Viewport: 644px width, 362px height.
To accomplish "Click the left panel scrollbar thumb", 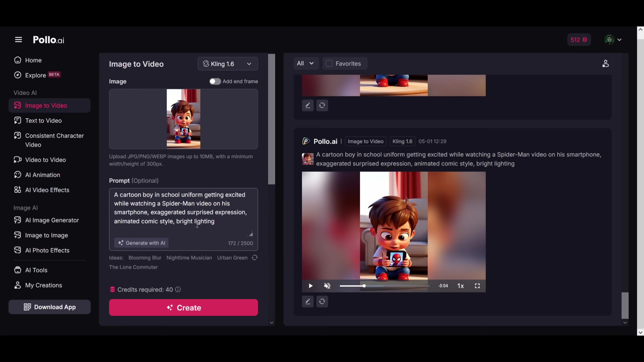I will point(271,119).
